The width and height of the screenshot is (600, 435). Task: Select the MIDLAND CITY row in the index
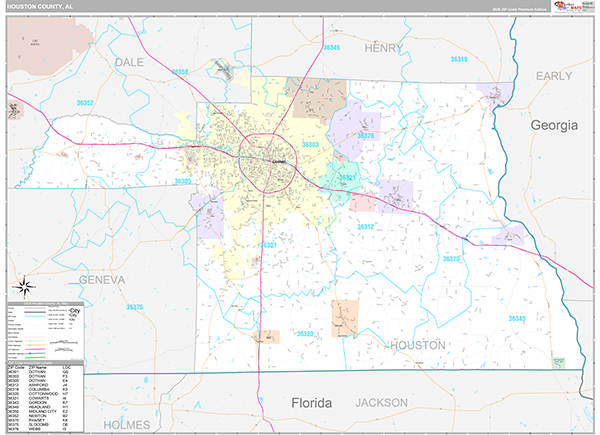pyautogui.click(x=45, y=411)
